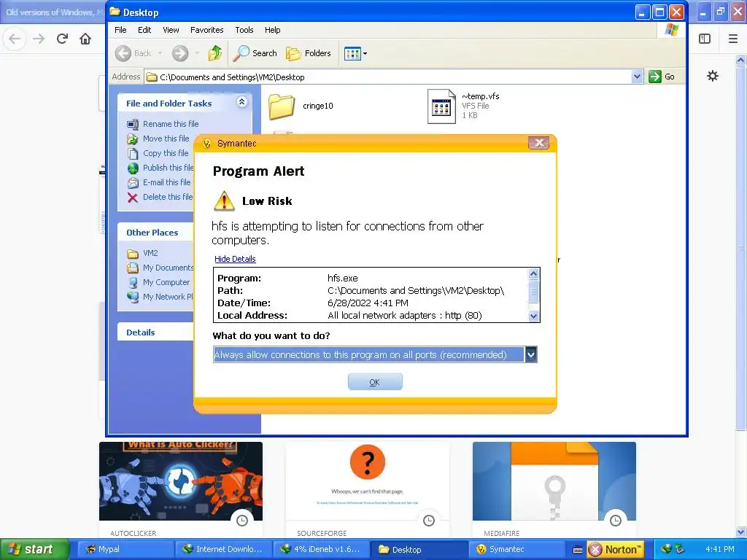Click the Start button

[x=34, y=549]
